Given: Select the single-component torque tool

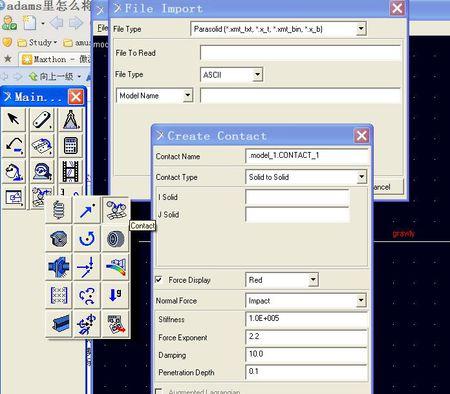Looking at the screenshot, I should coord(87,239).
